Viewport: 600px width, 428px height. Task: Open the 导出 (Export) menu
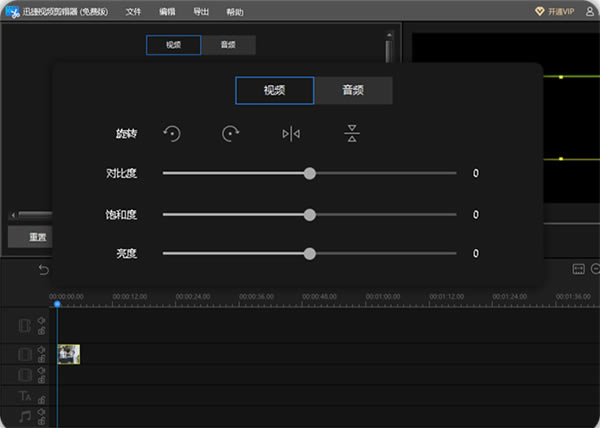(201, 12)
